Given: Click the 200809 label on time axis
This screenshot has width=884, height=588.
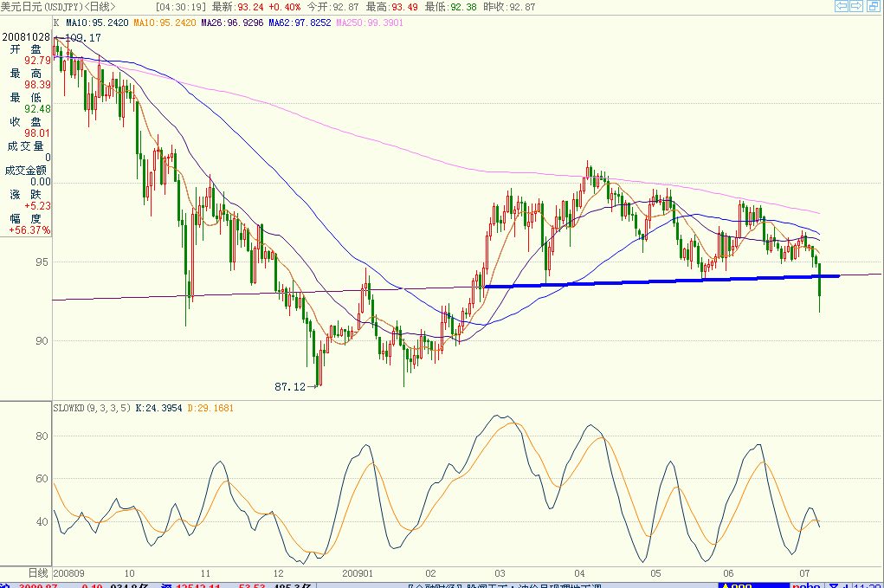Looking at the screenshot, I should (x=68, y=573).
